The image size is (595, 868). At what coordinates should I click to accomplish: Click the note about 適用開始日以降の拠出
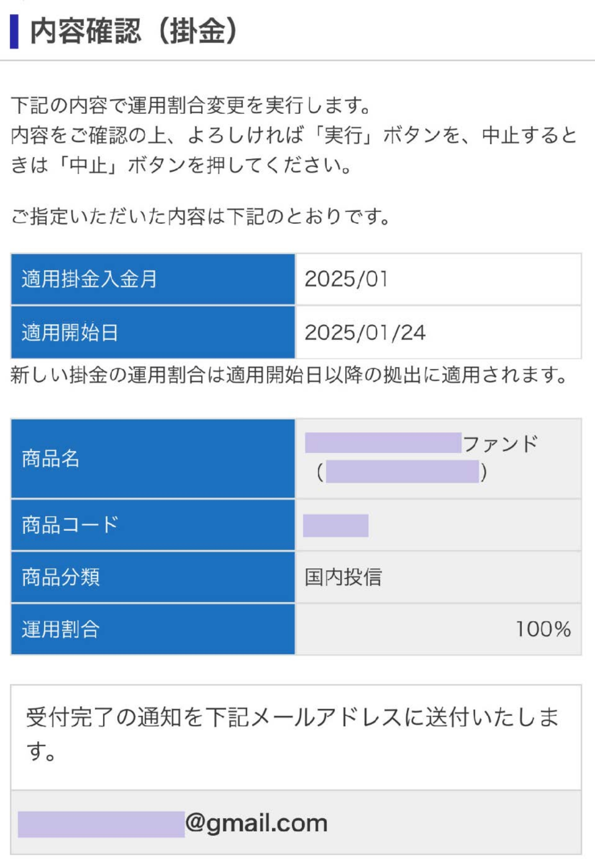(x=288, y=375)
